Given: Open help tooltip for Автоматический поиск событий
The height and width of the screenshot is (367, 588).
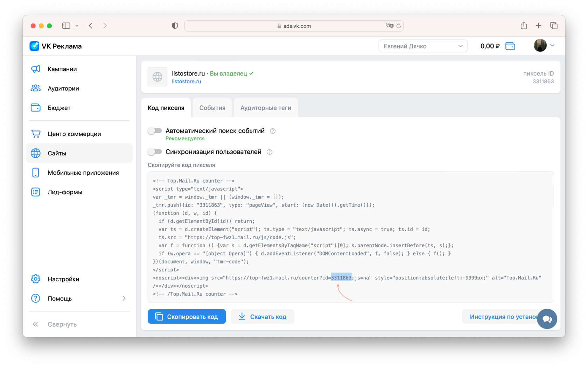Looking at the screenshot, I should coord(273,131).
